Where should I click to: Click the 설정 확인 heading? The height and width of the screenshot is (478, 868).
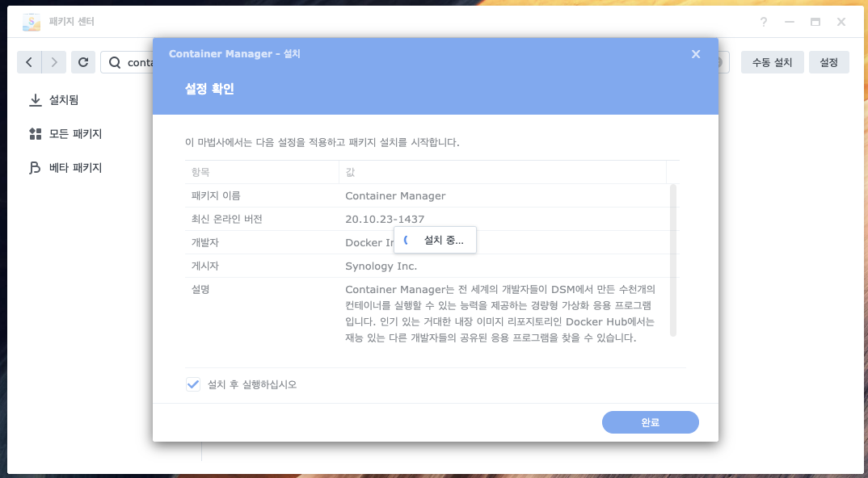[209, 89]
